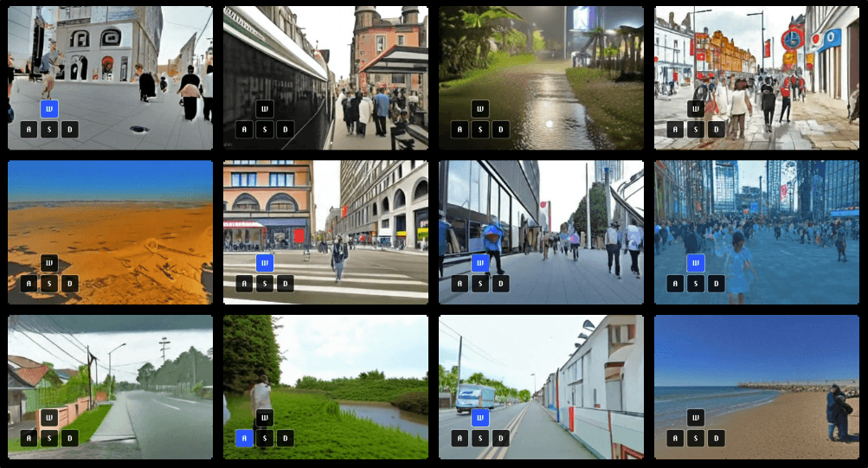Click the D key on the crosswalk video
868x468 pixels.
tap(286, 284)
